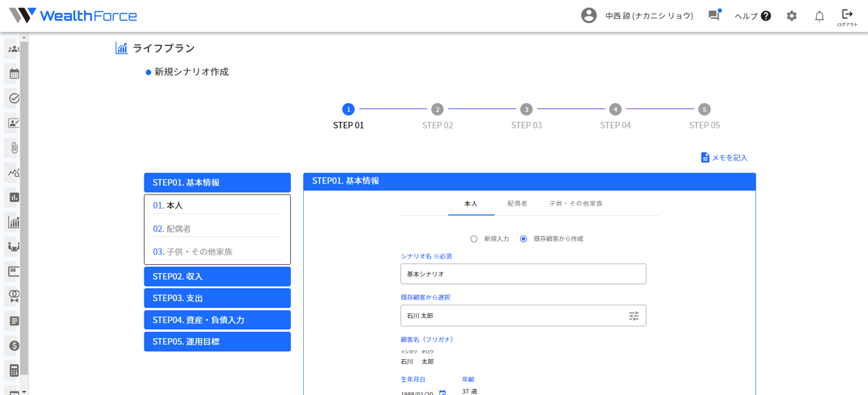Open the settings gear icon
Screen dimensions: 868x395
coord(791,16)
